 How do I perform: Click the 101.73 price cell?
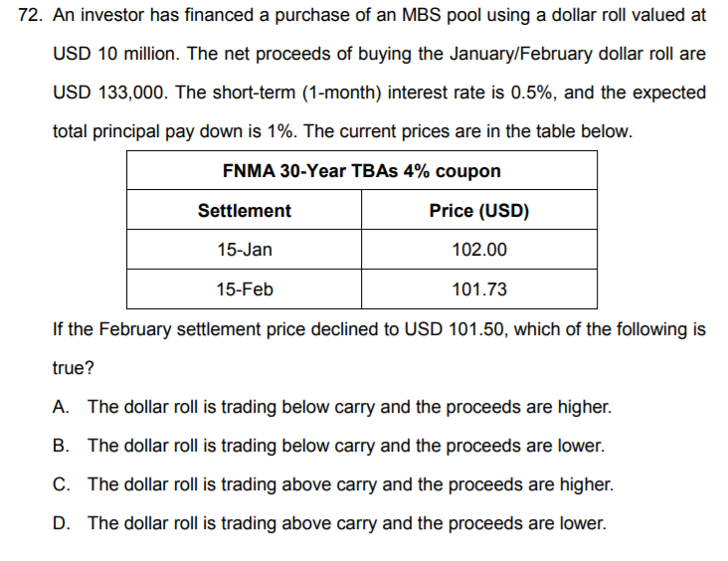click(x=478, y=289)
